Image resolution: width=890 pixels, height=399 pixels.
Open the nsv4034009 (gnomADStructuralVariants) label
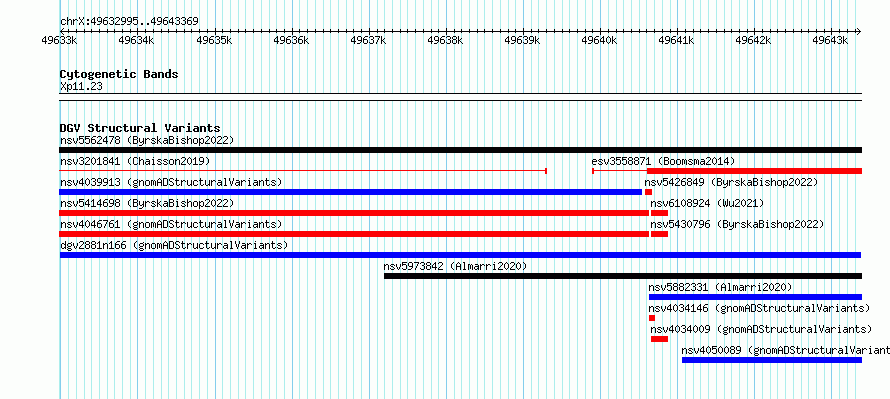761,329
